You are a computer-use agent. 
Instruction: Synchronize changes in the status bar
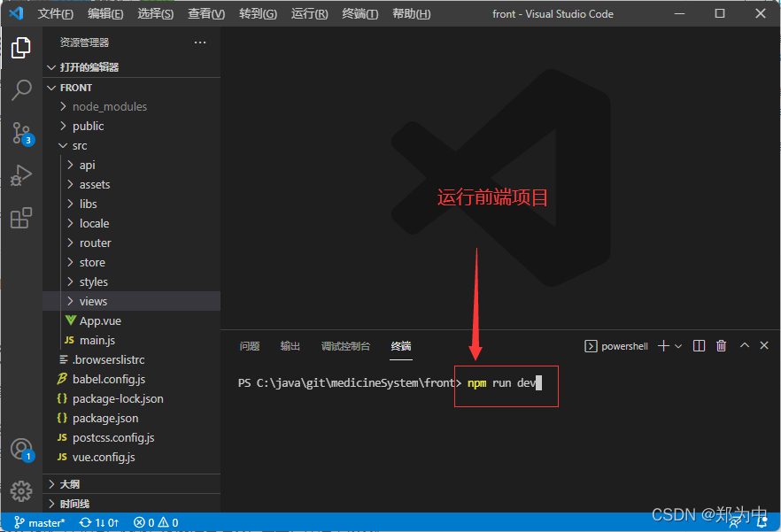[x=99, y=522]
